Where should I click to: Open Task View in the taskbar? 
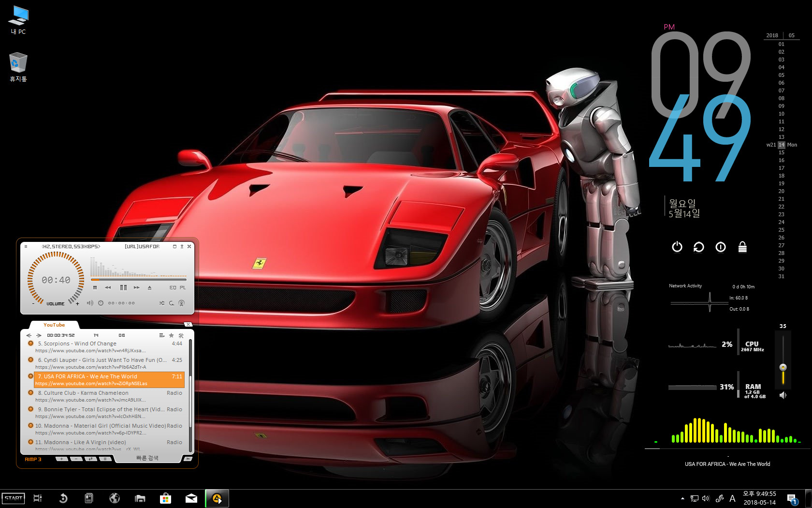(x=38, y=498)
